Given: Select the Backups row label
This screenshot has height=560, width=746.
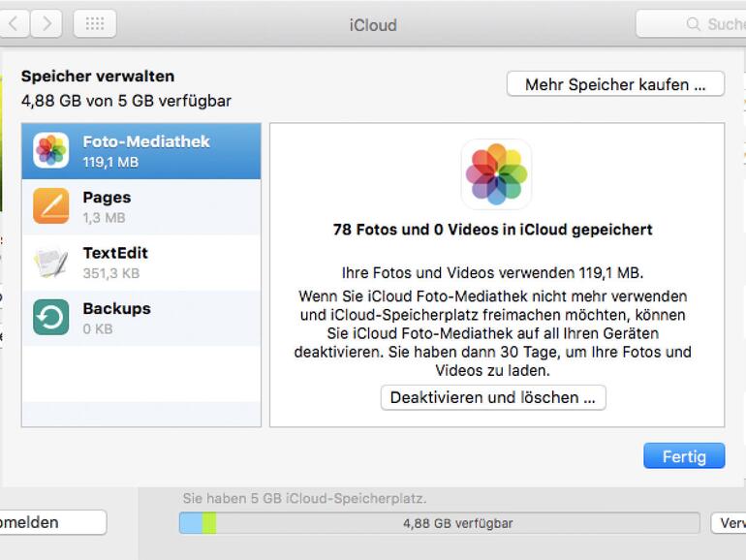Looking at the screenshot, I should pyautogui.click(x=116, y=309).
